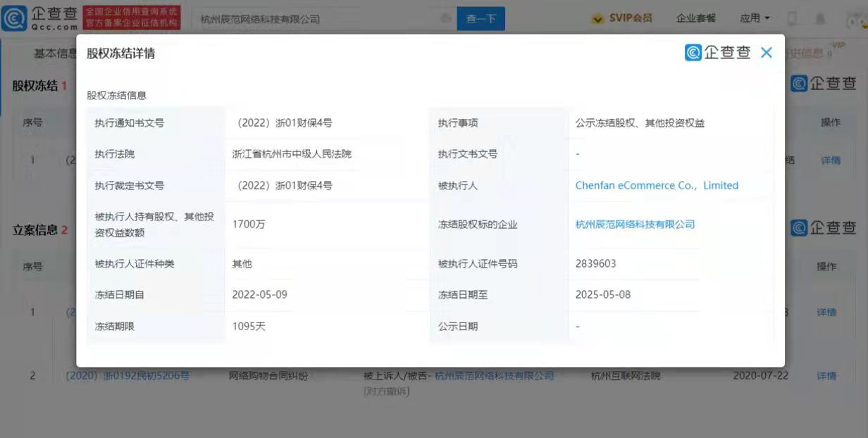Click the 执行文书文号 field label
The image size is (868, 438).
[468, 154]
